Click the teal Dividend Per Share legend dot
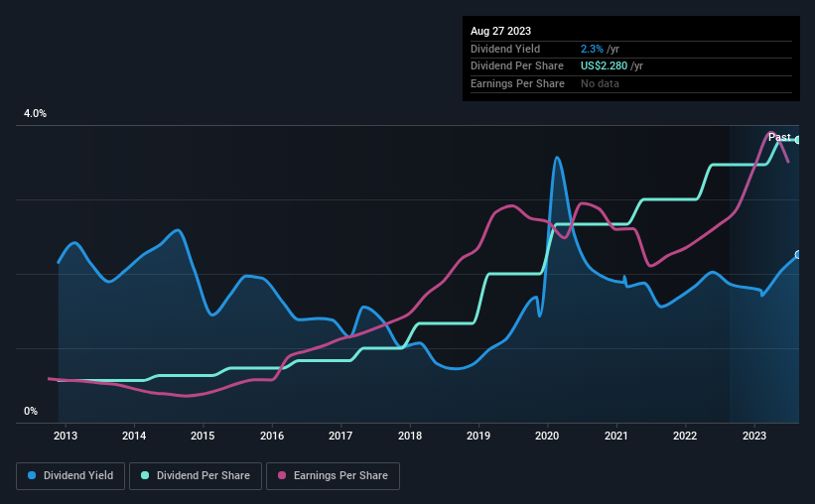 pyautogui.click(x=145, y=475)
